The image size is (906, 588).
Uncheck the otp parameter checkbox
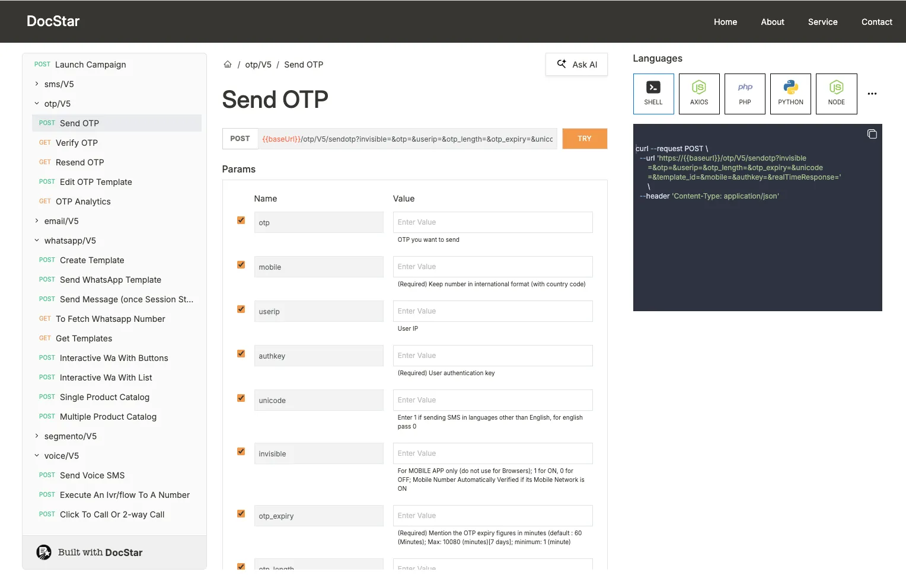[x=241, y=220]
